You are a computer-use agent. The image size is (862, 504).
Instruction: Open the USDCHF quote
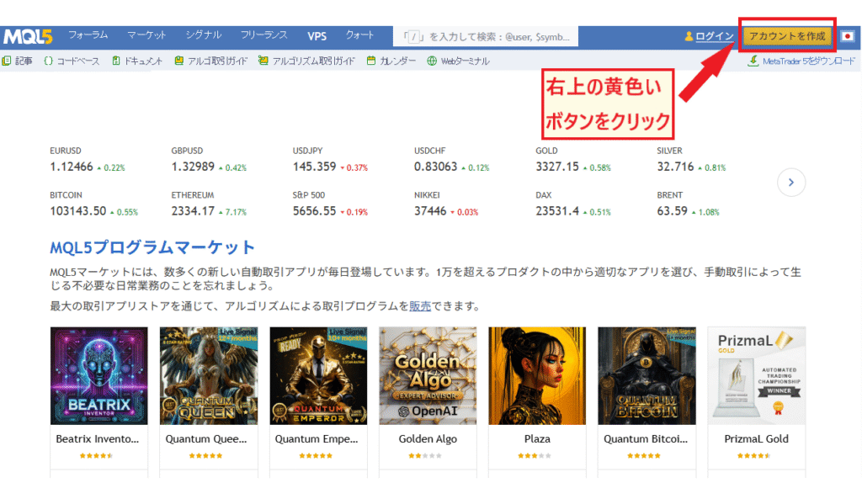point(452,159)
